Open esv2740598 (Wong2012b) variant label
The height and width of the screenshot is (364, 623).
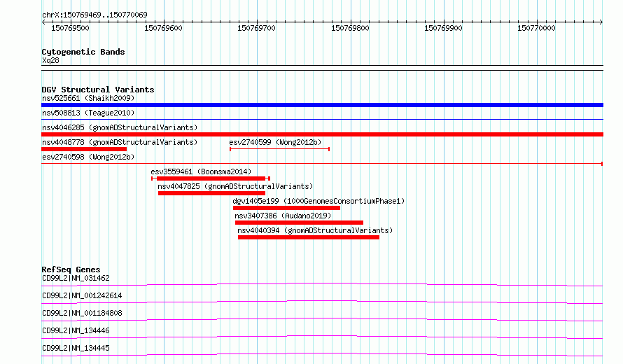pos(88,157)
